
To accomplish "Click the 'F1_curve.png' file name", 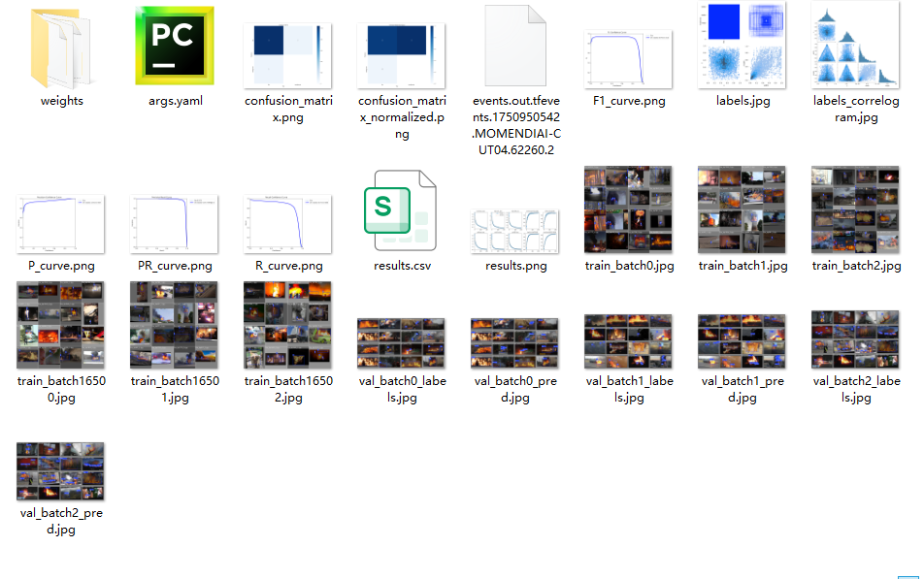I will pos(629,101).
